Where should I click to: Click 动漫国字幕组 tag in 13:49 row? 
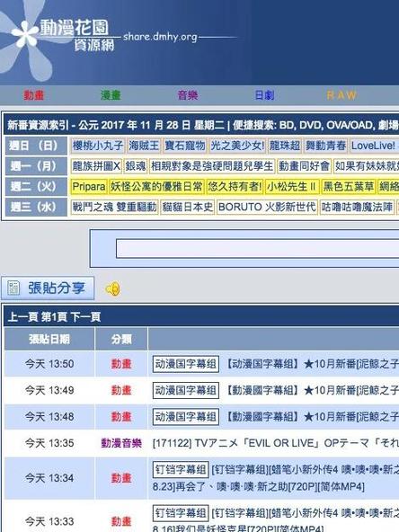[186, 390]
